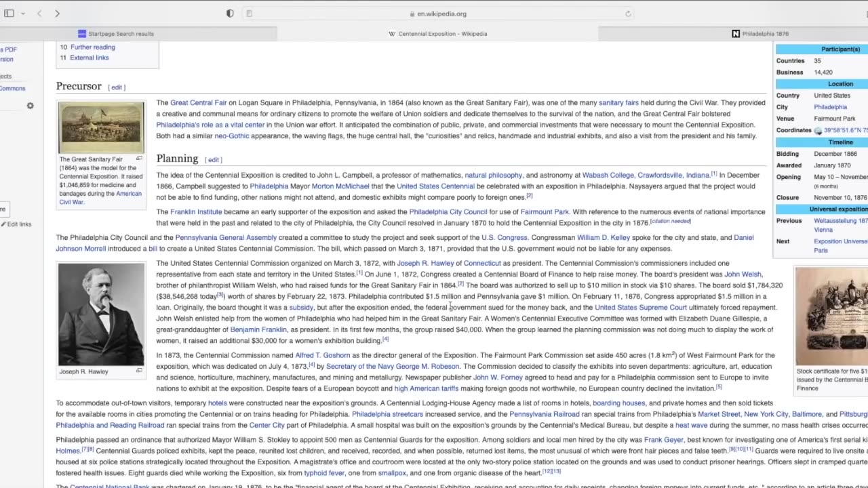This screenshot has width=868, height=488.
Task: Open the coordinates globe icon in infobox
Action: 818,131
